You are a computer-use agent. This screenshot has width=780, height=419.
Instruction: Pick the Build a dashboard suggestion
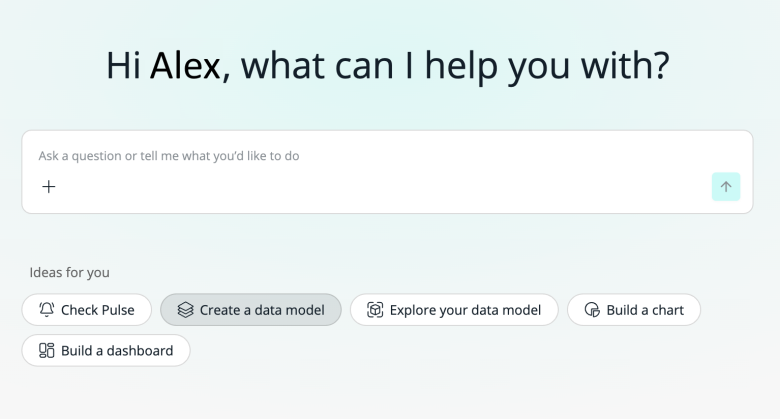pos(106,351)
